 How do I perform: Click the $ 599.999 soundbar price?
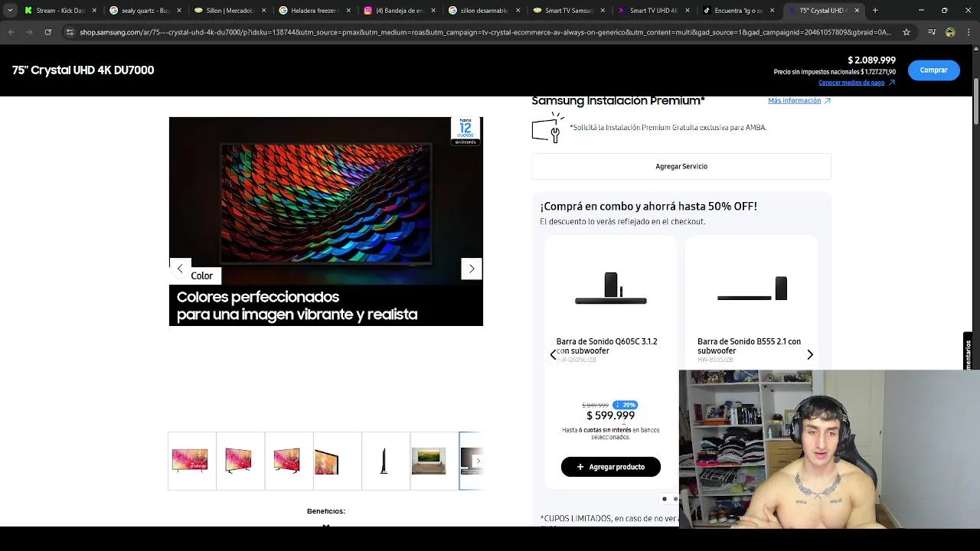(610, 416)
